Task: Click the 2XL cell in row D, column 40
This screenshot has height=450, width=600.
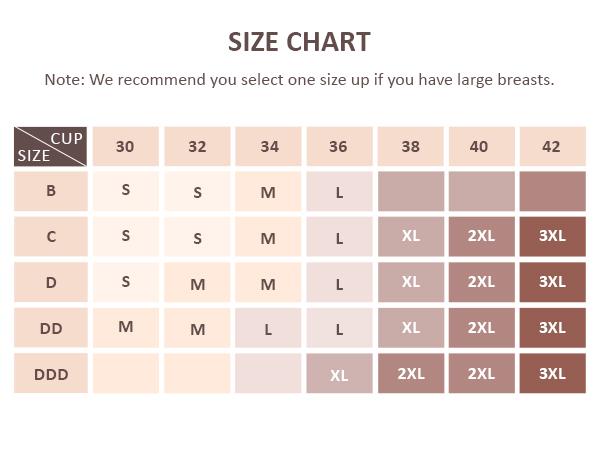Action: tap(481, 283)
